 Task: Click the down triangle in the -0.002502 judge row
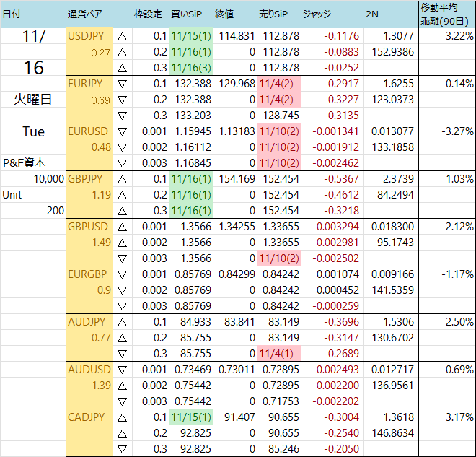122,258
